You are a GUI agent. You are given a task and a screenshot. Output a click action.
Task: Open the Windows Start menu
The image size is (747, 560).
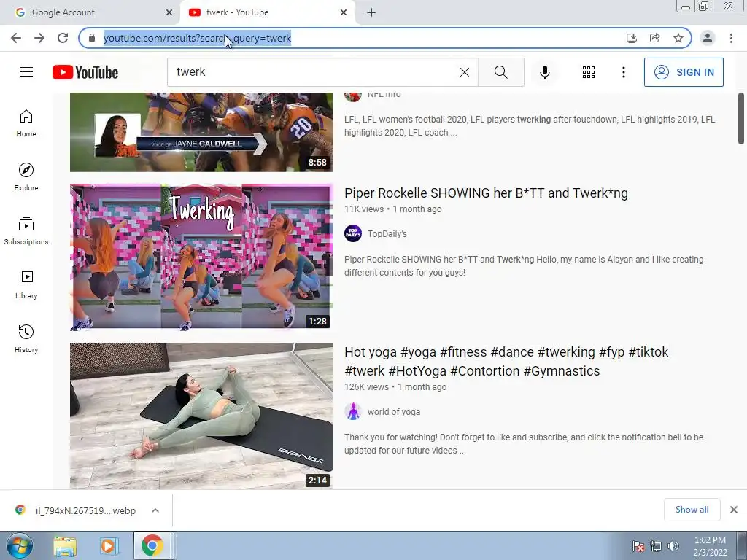(x=20, y=545)
